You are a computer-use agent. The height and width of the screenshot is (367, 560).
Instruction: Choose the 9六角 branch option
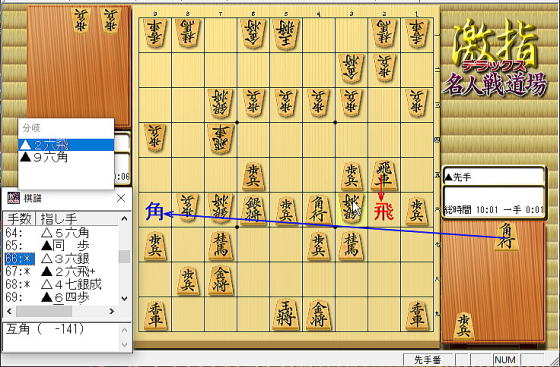pos(66,157)
